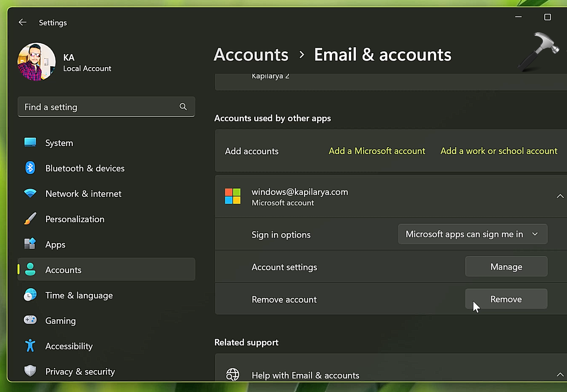The height and width of the screenshot is (392, 567).
Task: Open Privacy & security settings page
Action: (80, 372)
